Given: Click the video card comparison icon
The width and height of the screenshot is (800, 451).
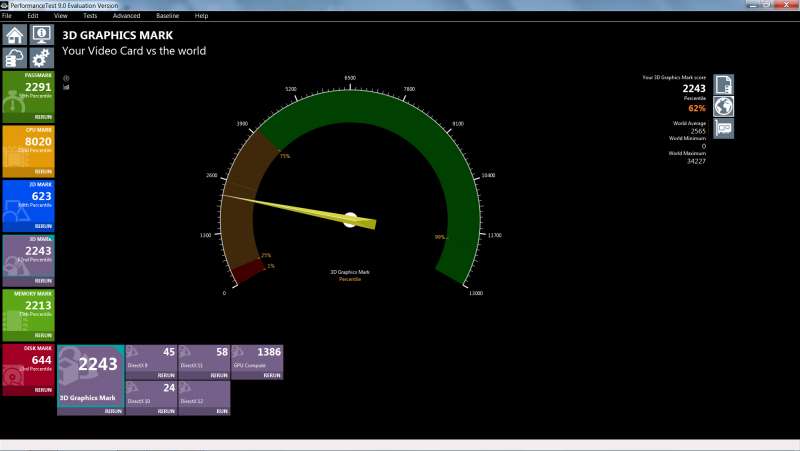Looking at the screenshot, I should (724, 128).
